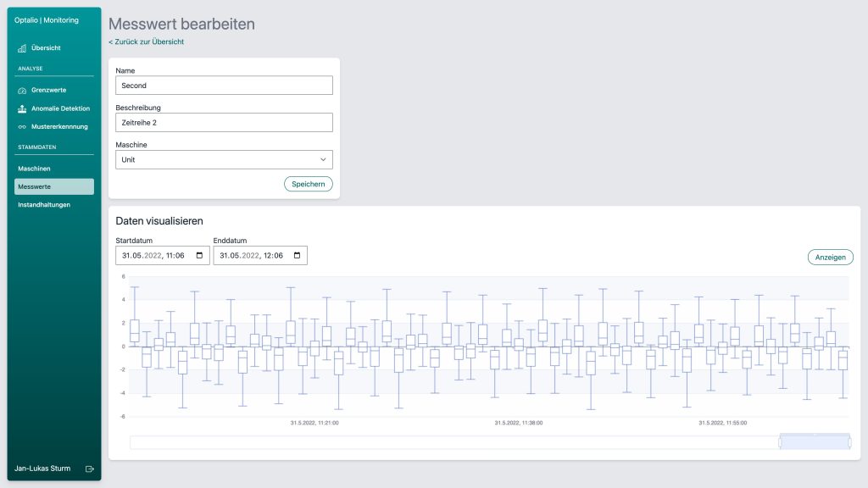Open the Enddatum calendar picker icon
The image size is (868, 488).
point(297,255)
